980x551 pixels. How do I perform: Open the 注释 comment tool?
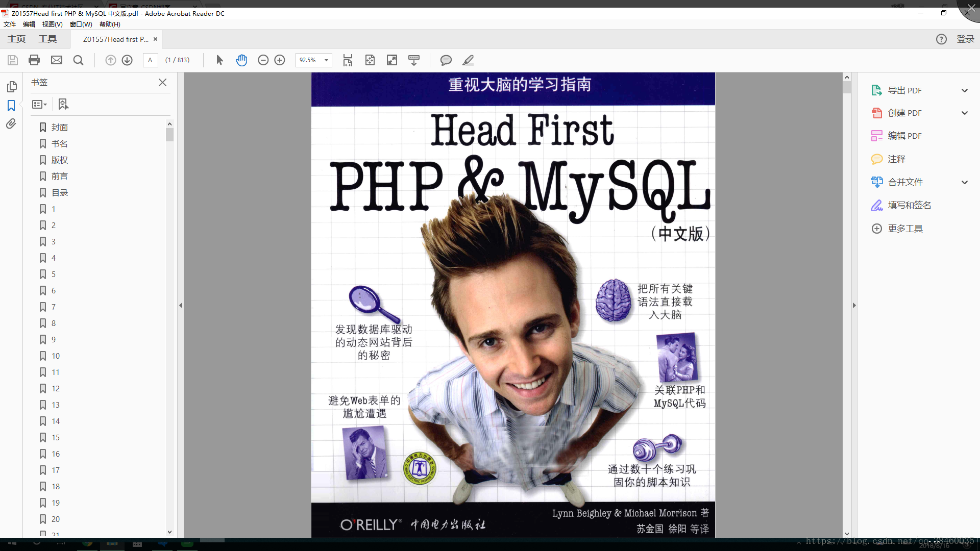coord(888,159)
